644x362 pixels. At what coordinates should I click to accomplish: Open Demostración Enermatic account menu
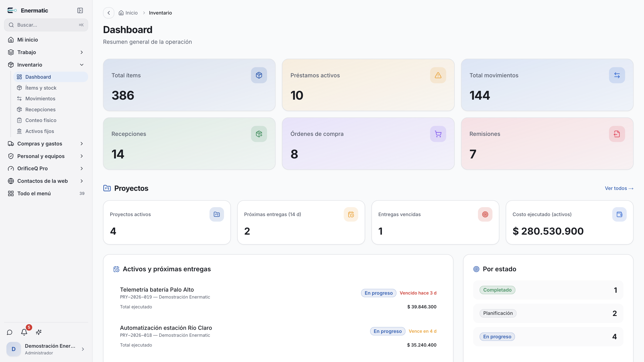[46, 349]
